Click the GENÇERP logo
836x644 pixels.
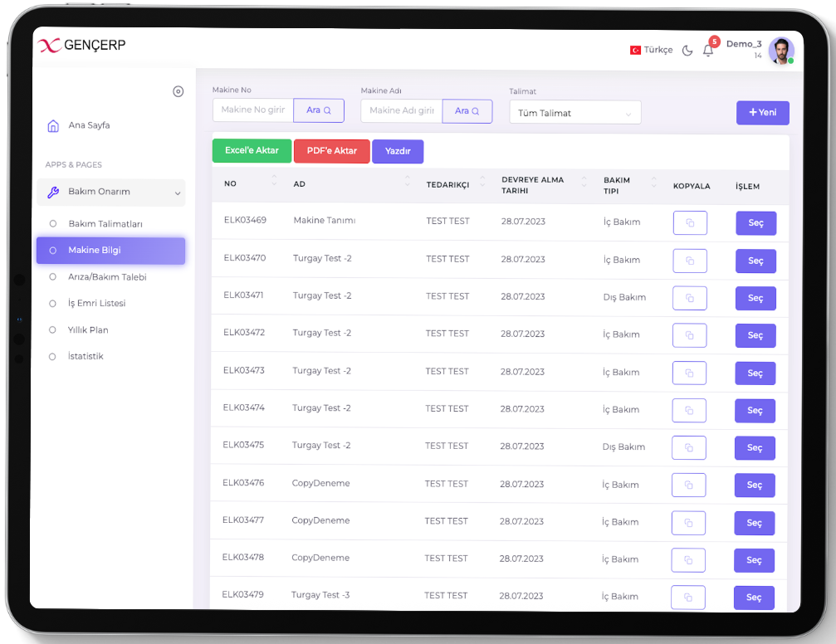[x=81, y=46]
